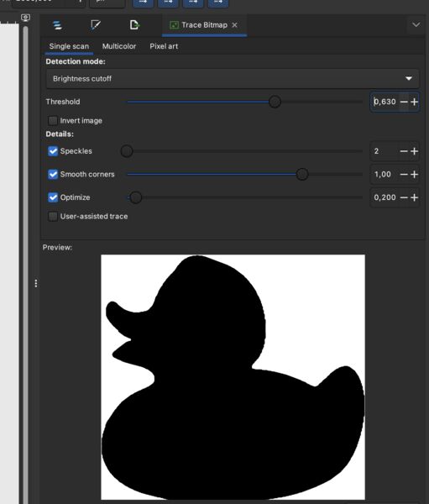Viewport: 429px width, 504px height.
Task: Uncheck the Speckles checkbox
Action: pyautogui.click(x=53, y=151)
